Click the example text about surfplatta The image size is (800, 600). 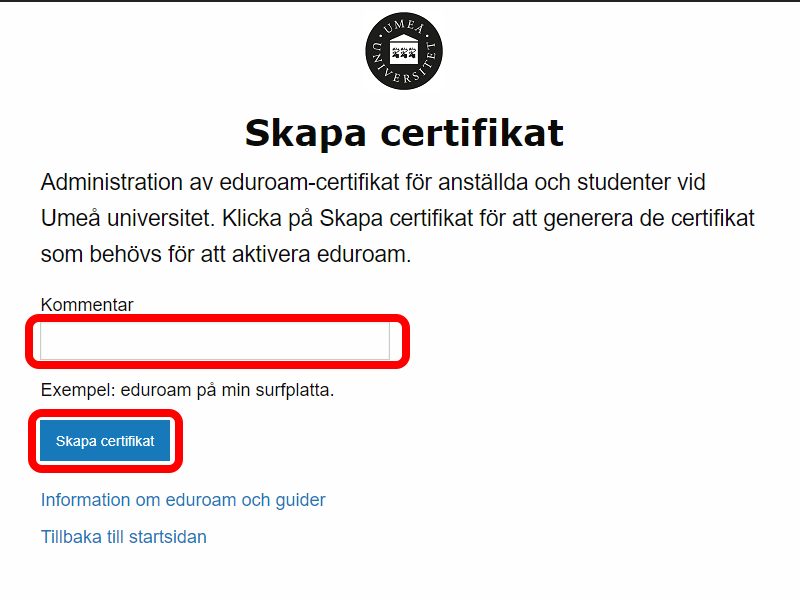(188, 392)
